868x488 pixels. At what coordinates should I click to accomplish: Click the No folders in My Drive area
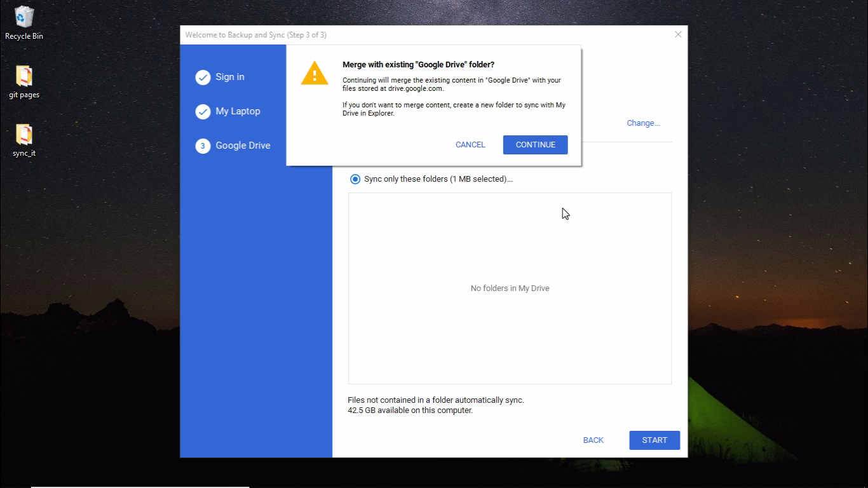(510, 288)
